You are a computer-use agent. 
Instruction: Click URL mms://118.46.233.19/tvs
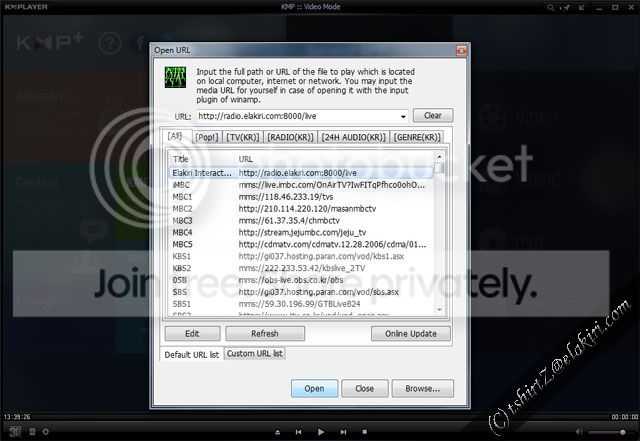click(x=286, y=197)
